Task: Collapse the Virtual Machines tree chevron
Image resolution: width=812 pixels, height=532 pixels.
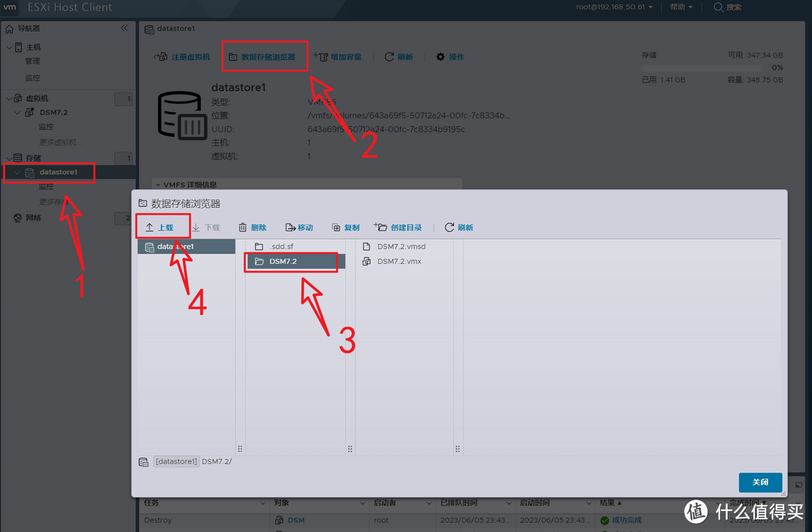Action: point(9,98)
